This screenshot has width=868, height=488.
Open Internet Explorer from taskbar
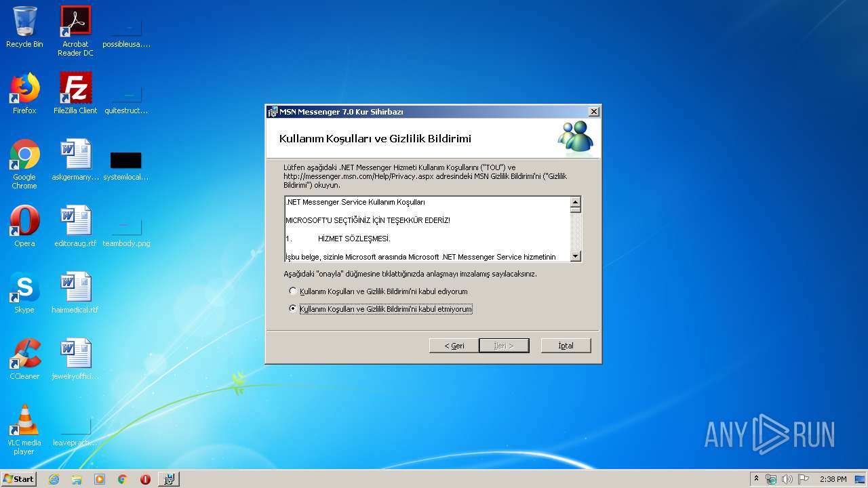point(54,479)
